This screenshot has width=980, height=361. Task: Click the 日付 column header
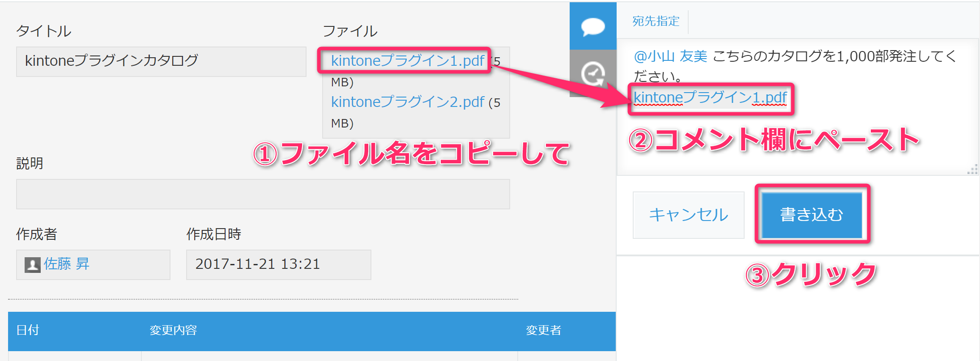pyautogui.click(x=28, y=330)
